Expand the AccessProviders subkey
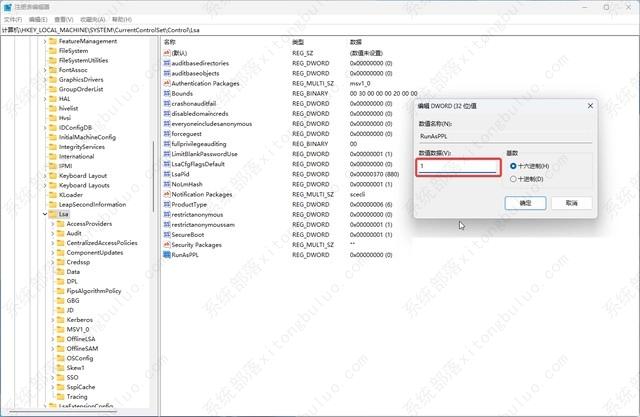 (53, 224)
